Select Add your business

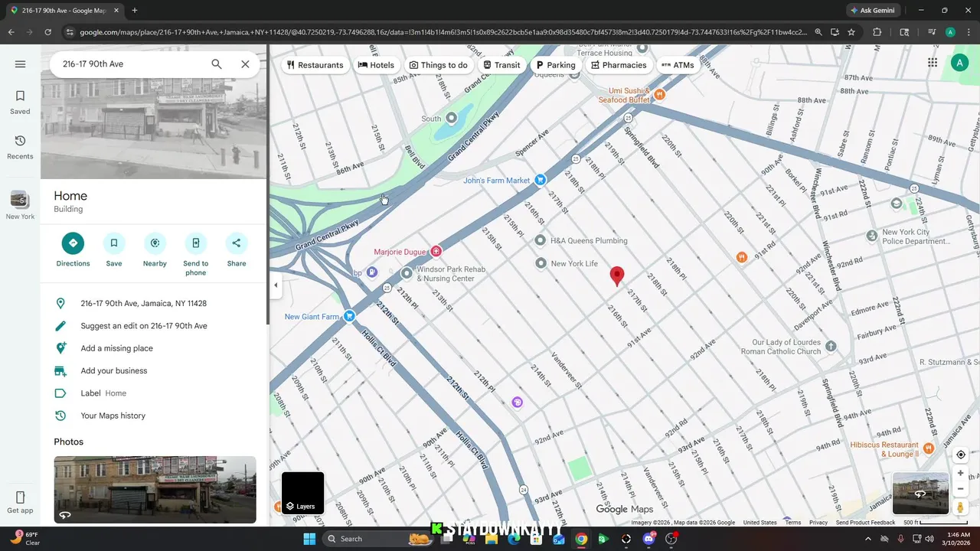154,371
